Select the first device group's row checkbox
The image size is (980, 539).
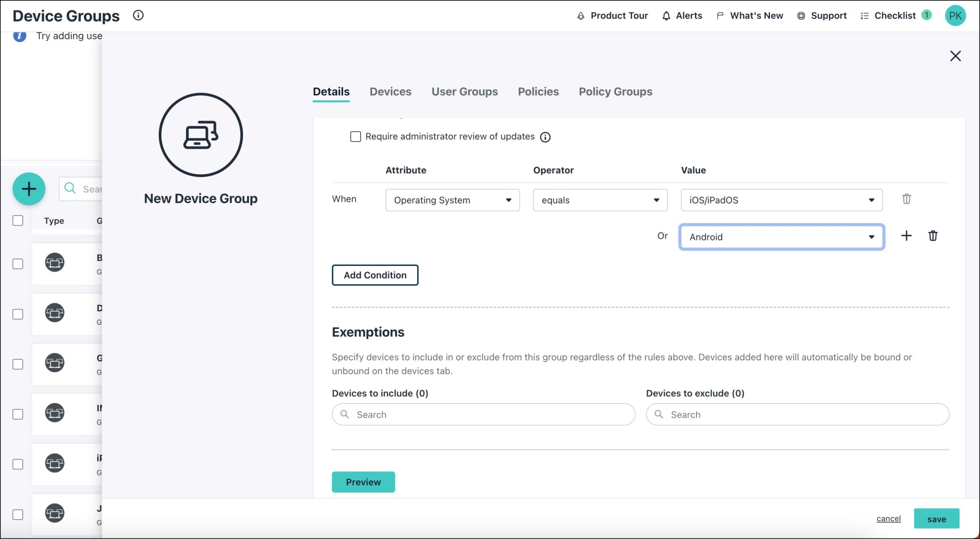(x=18, y=264)
